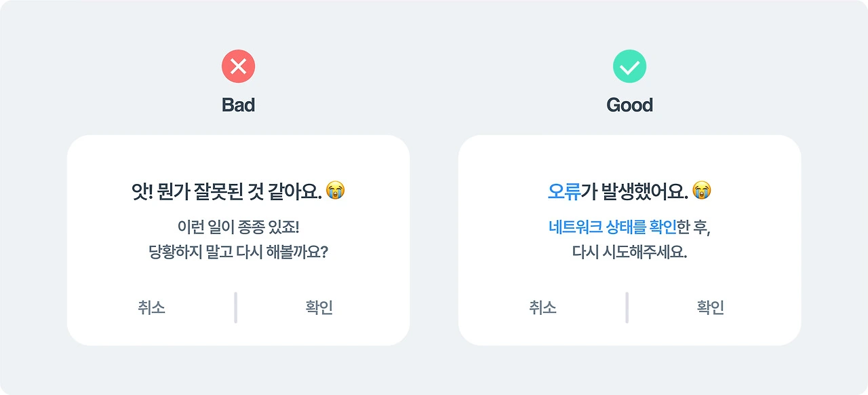Image resolution: width=868 pixels, height=395 pixels.
Task: Click the "Bad" heading label
Action: pyautogui.click(x=238, y=105)
